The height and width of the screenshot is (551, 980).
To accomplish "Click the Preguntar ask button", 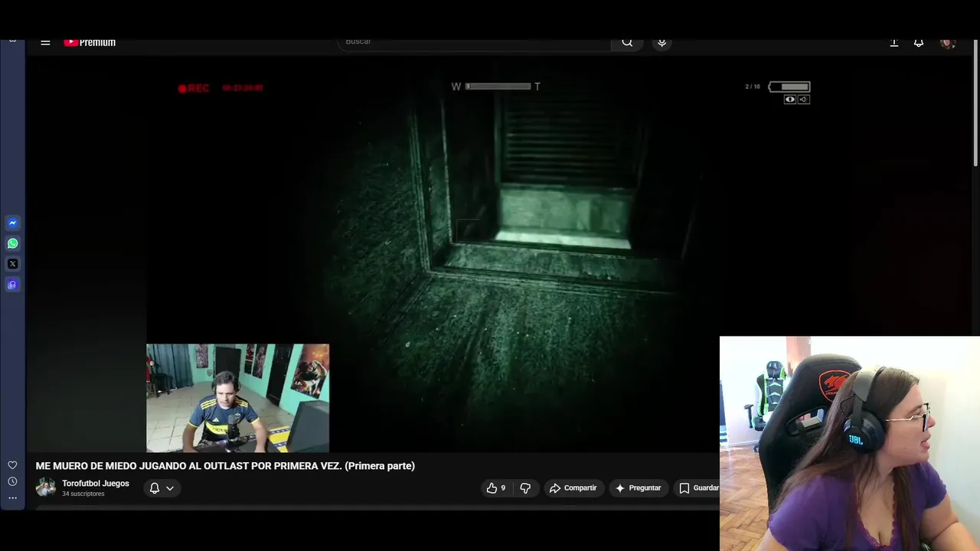I will pyautogui.click(x=639, y=487).
